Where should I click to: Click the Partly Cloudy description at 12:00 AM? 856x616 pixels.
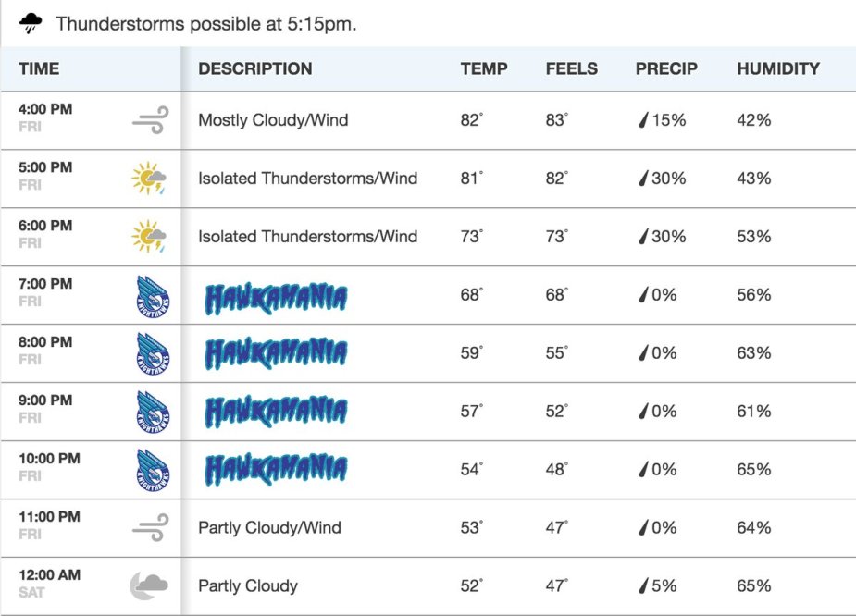click(248, 585)
